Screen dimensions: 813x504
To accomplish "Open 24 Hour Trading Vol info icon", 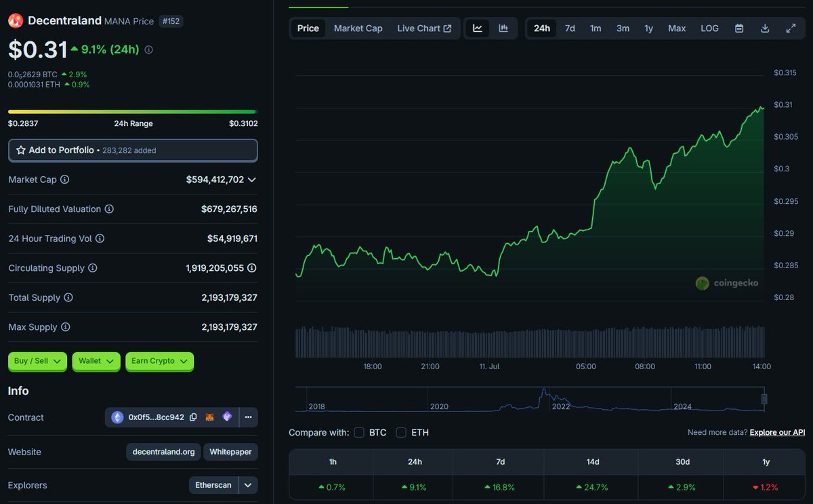I will 100,238.
